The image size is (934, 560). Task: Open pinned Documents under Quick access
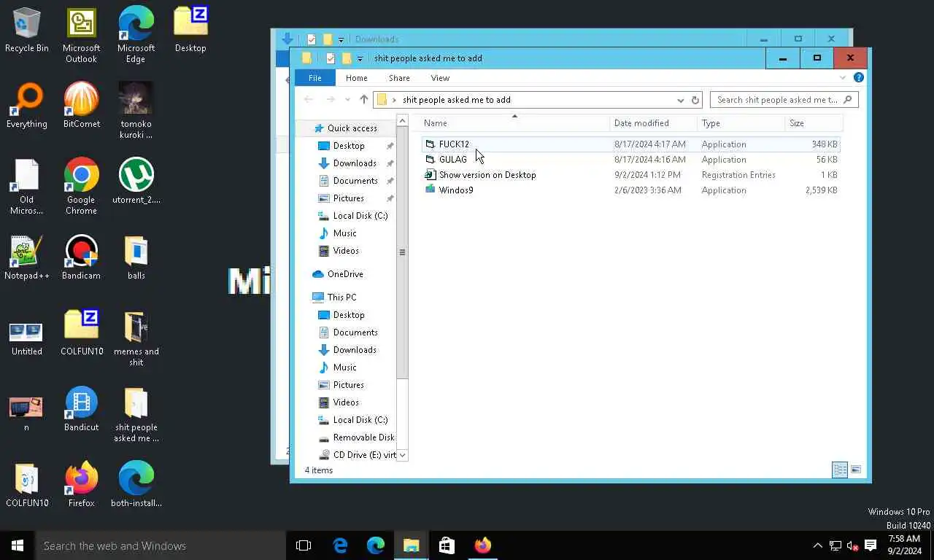click(355, 181)
